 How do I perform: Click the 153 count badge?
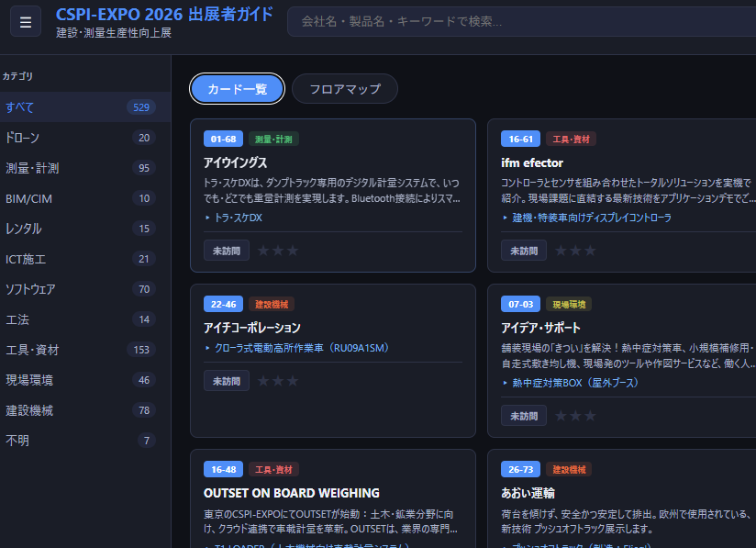tap(141, 350)
